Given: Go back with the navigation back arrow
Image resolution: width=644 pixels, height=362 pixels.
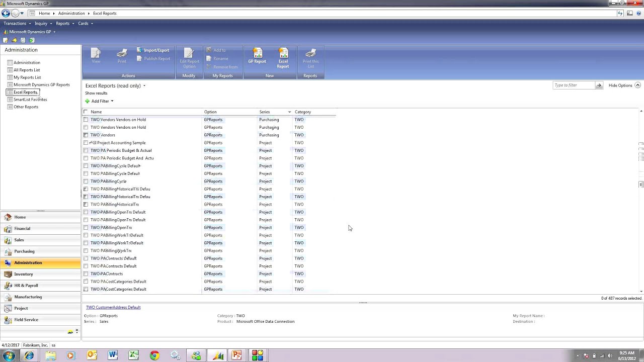Looking at the screenshot, I should point(6,13).
